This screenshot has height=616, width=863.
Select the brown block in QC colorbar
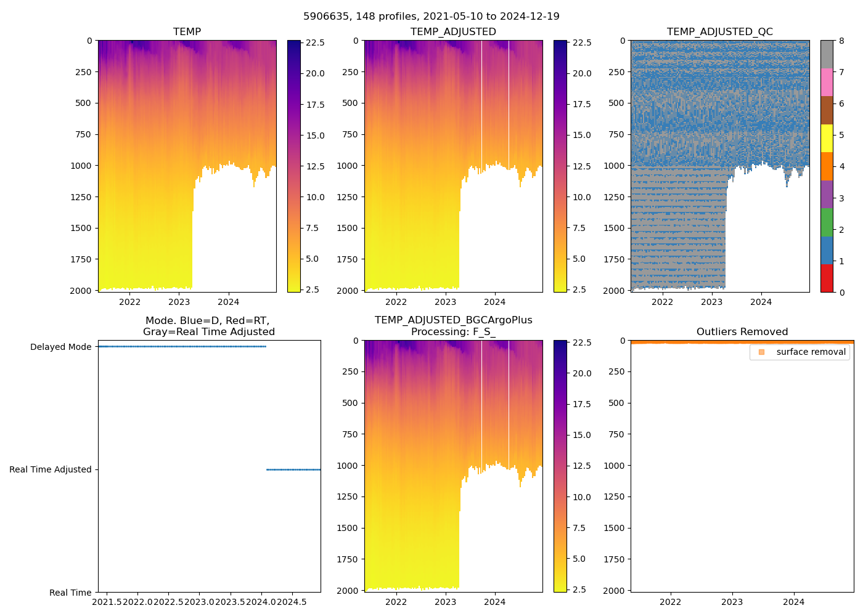pyautogui.click(x=827, y=110)
